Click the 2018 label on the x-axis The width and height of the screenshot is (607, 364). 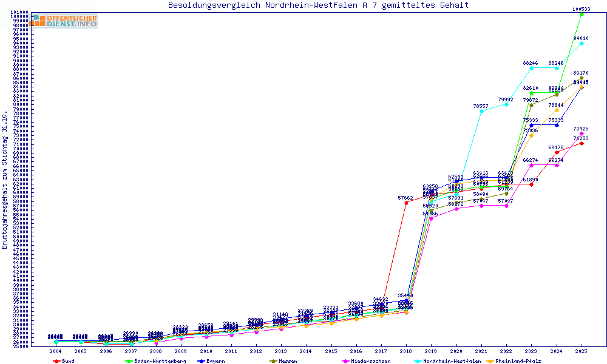coord(405,351)
